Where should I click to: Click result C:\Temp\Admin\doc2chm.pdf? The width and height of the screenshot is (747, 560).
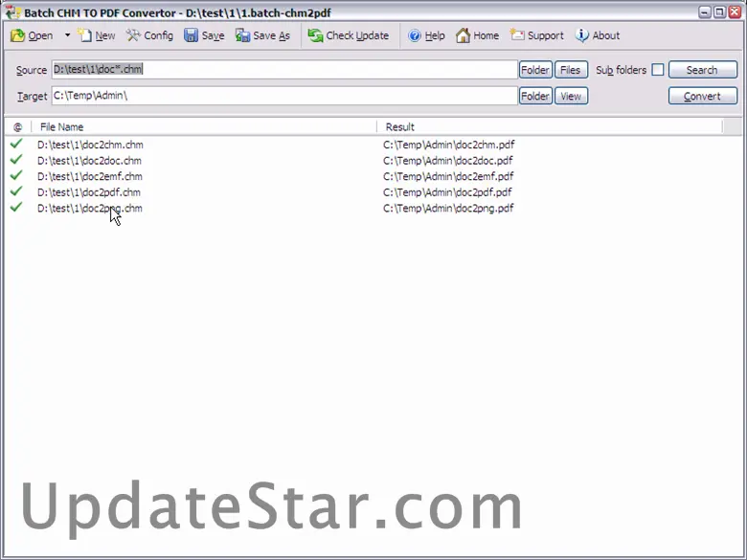[x=449, y=145]
